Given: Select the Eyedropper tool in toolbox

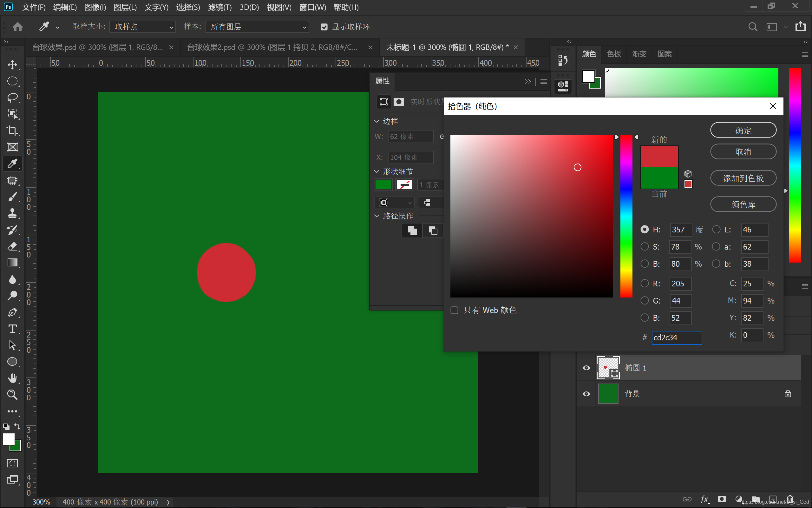Looking at the screenshot, I should (12, 164).
